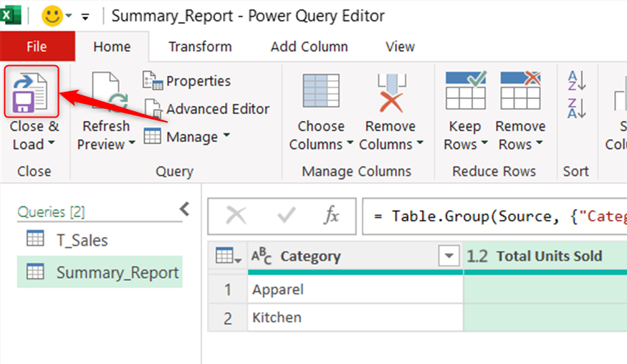
Task: Click the Queries [2] pane header
Action: [51, 211]
